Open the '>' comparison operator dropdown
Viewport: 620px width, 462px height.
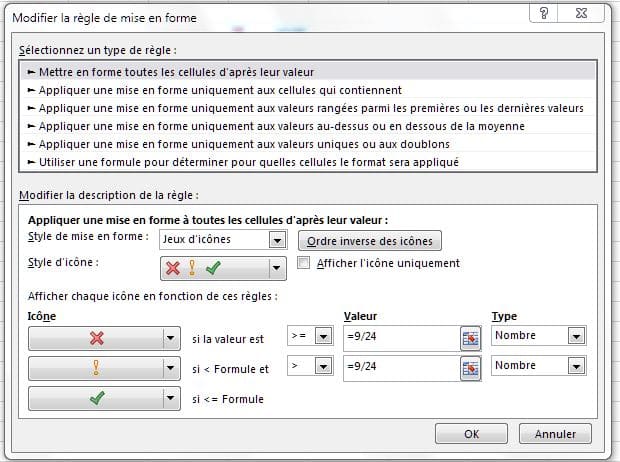coord(322,367)
